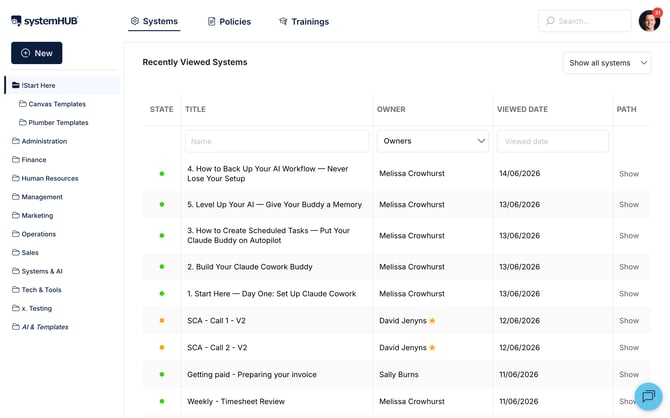Open the Human Resources folder
Viewport: 670px width, 418px height.
pyautogui.click(x=45, y=178)
